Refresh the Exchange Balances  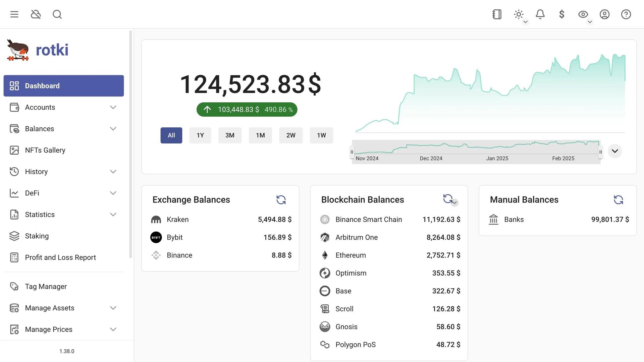pyautogui.click(x=281, y=200)
